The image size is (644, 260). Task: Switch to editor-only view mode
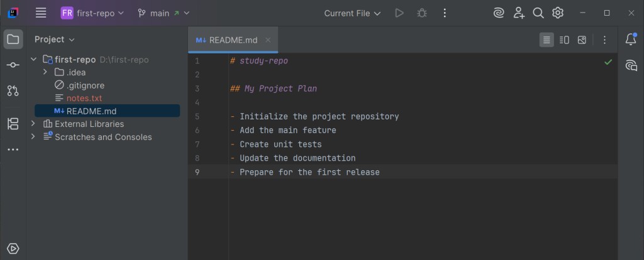[547, 40]
